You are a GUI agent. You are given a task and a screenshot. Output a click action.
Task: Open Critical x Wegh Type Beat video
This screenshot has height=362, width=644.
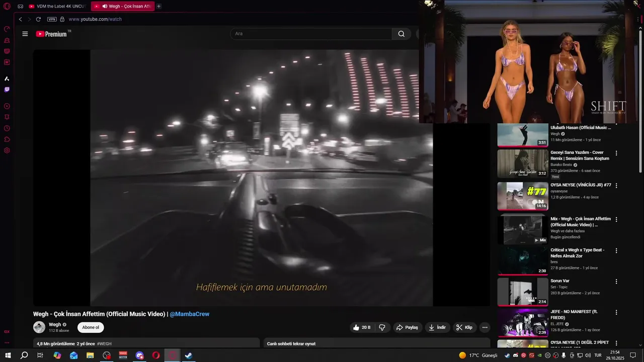coord(523,260)
